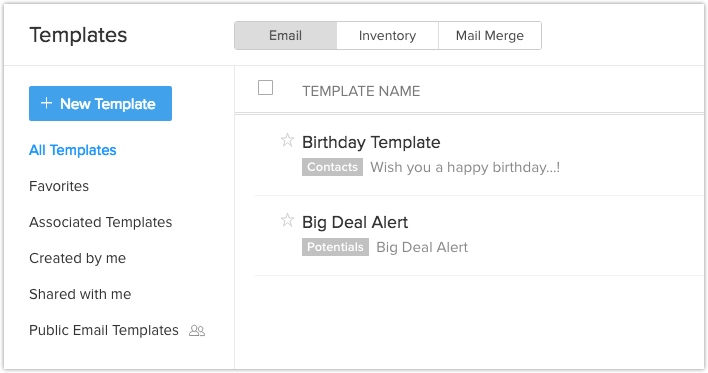Image resolution: width=708 pixels, height=373 pixels.
Task: Open the Birthday Template entry
Action: [371, 142]
